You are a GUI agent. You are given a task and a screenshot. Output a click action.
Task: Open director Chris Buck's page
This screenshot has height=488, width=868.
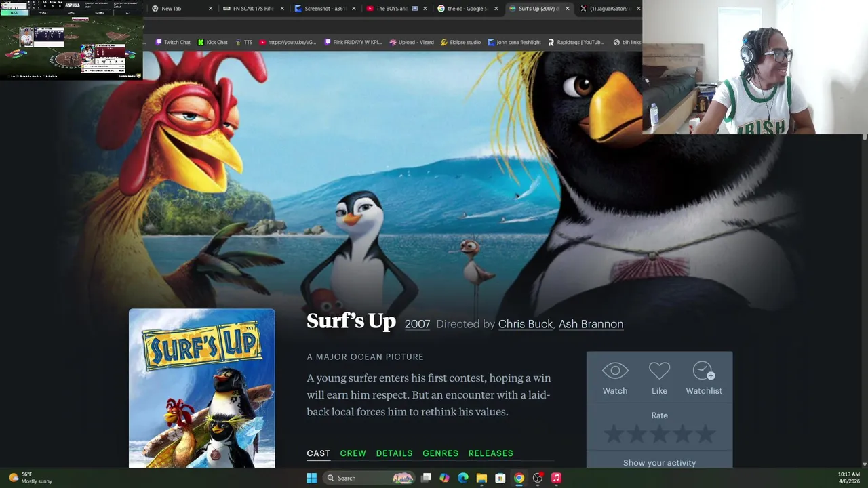pyautogui.click(x=525, y=324)
